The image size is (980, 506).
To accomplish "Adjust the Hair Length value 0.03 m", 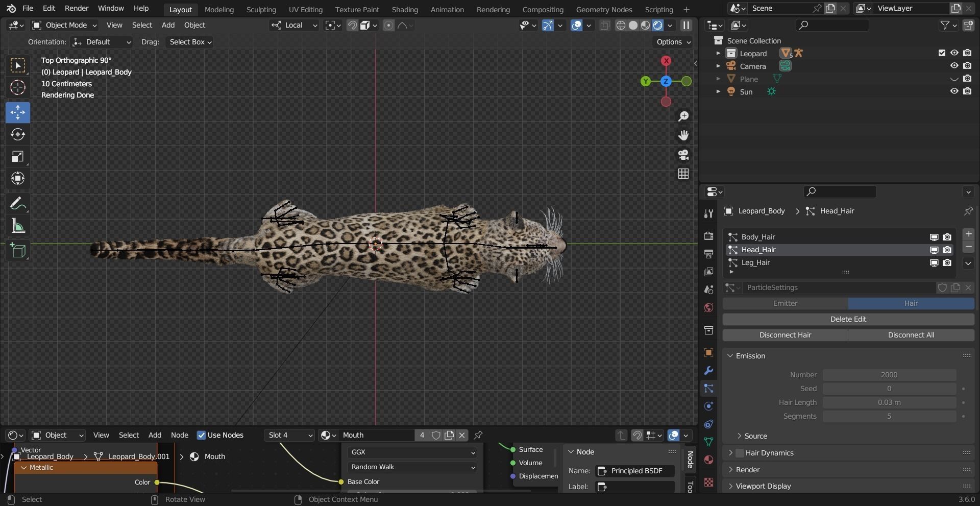I will 889,402.
